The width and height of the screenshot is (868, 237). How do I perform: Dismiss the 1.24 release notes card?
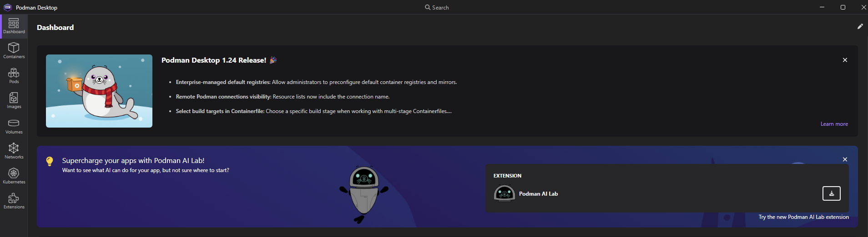pyautogui.click(x=845, y=60)
